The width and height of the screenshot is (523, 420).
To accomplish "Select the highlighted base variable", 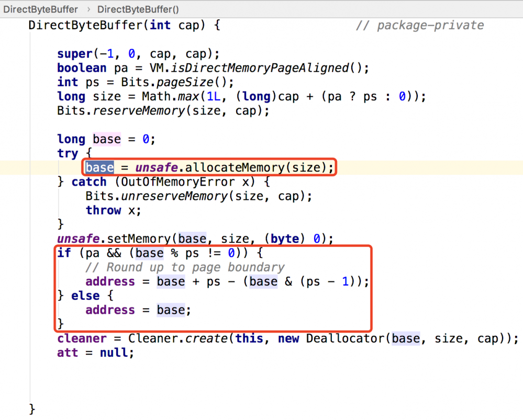I will click(99, 167).
